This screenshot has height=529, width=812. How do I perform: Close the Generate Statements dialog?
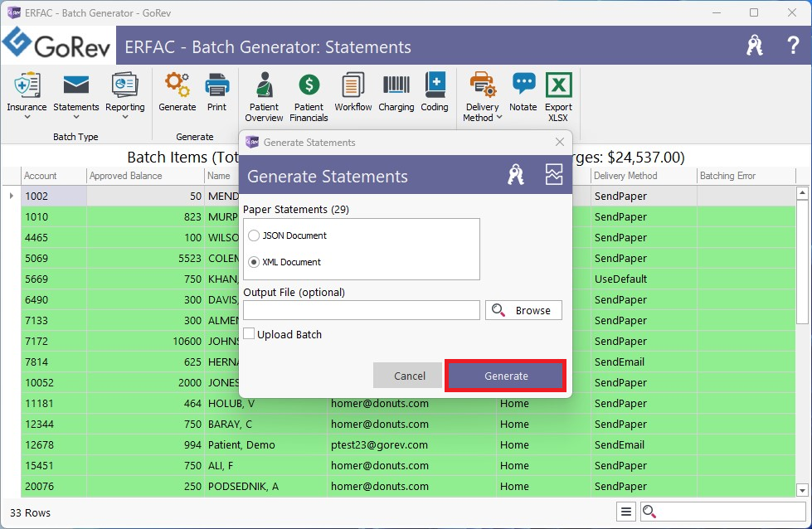(x=560, y=142)
